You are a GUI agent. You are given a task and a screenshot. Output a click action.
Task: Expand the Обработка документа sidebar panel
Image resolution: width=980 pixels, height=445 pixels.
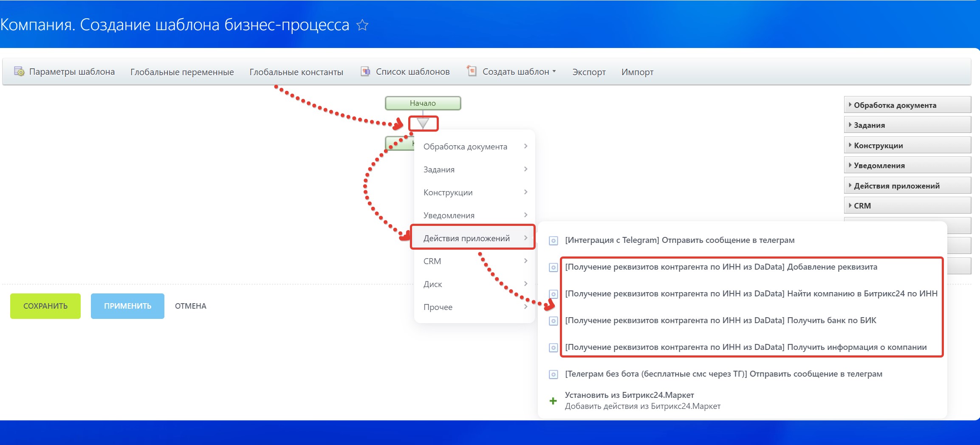pos(907,105)
